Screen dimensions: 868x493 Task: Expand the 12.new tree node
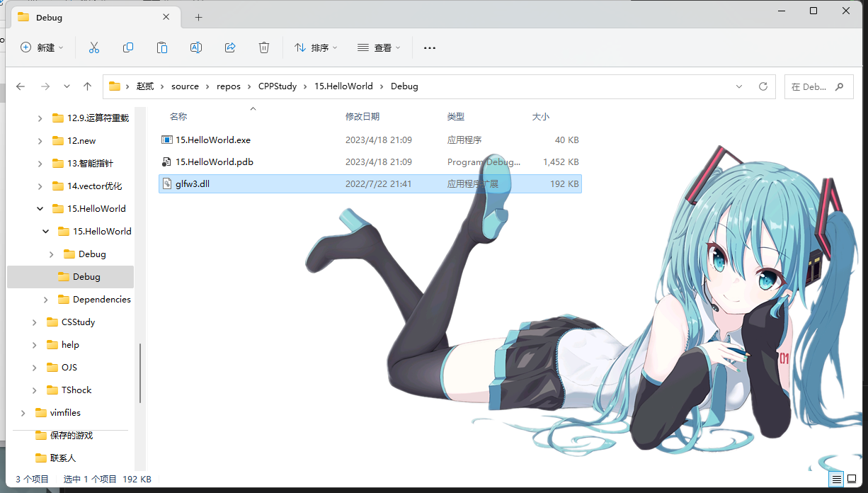tap(40, 141)
